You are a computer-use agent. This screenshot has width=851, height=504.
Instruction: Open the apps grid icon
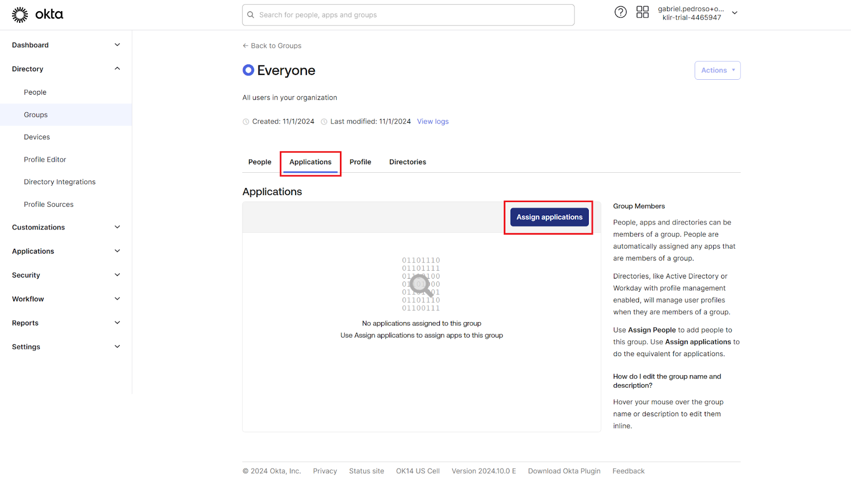pos(643,12)
